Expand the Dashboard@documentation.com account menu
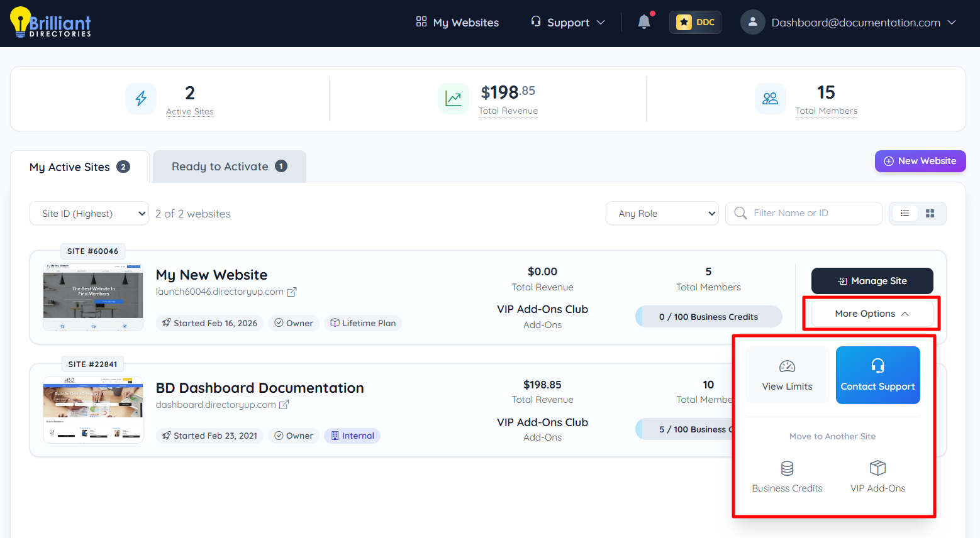This screenshot has height=538, width=980. [849, 23]
